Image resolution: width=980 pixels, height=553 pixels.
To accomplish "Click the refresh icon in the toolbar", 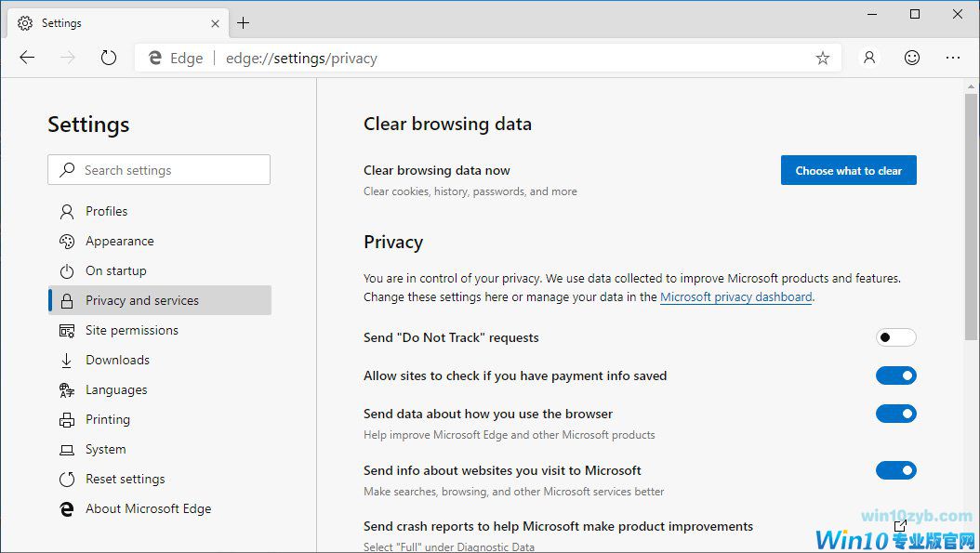I will point(109,57).
